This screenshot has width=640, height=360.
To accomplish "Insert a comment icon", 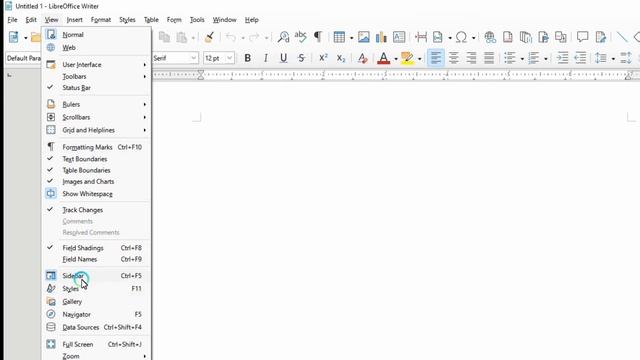I will pyautogui.click(x=582, y=37).
